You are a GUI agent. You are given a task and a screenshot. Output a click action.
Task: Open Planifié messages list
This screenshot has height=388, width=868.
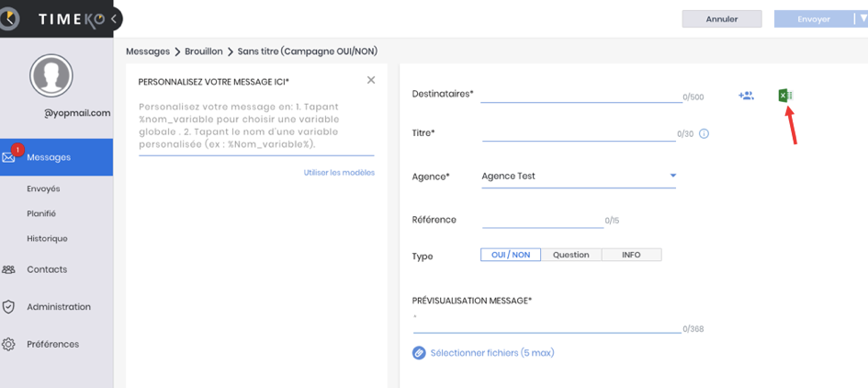click(x=41, y=213)
